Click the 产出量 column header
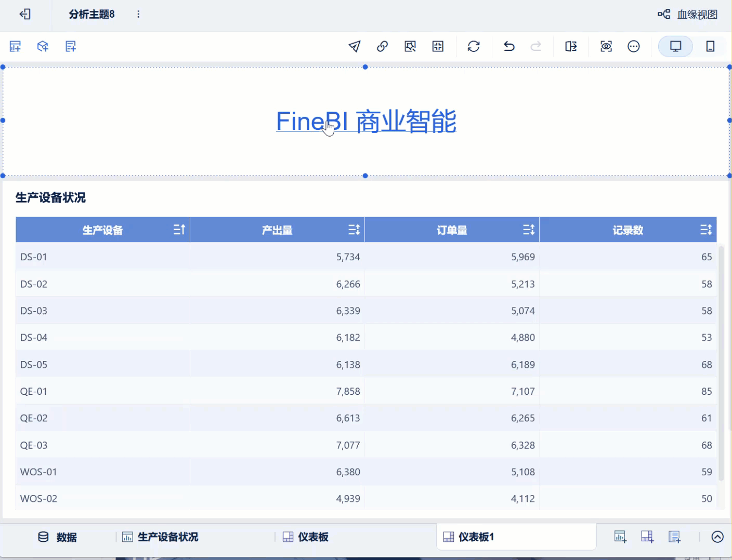This screenshot has width=732, height=560. 277,230
